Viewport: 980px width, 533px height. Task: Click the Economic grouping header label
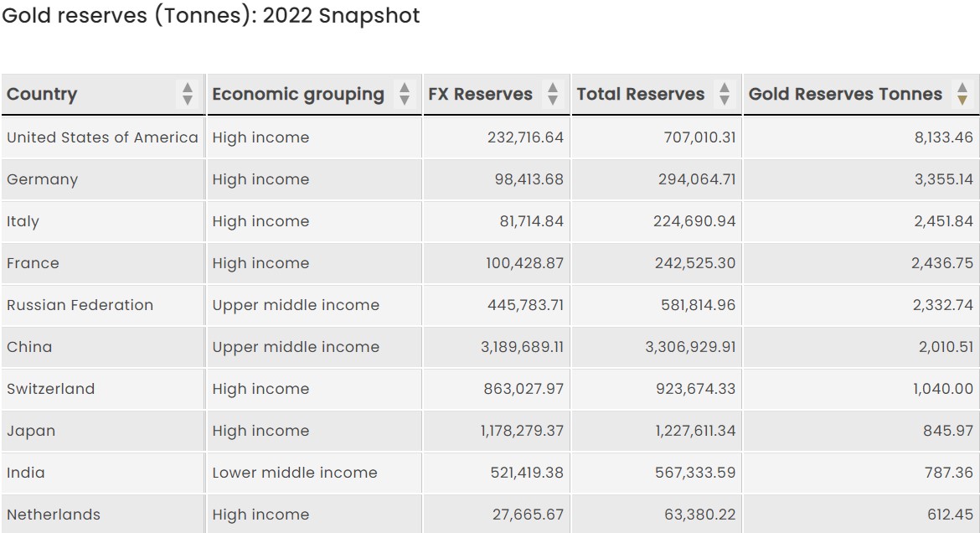coord(297,95)
